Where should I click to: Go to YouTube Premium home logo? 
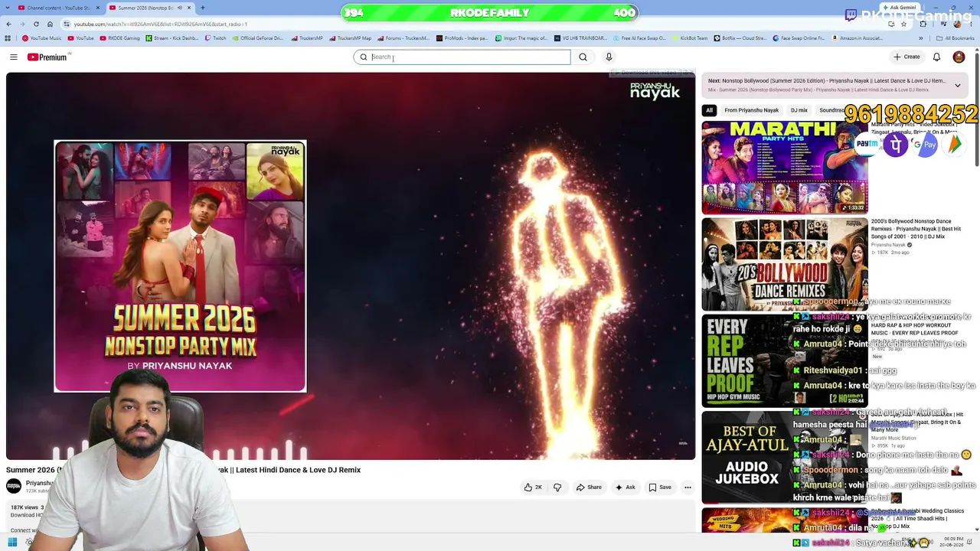click(49, 57)
